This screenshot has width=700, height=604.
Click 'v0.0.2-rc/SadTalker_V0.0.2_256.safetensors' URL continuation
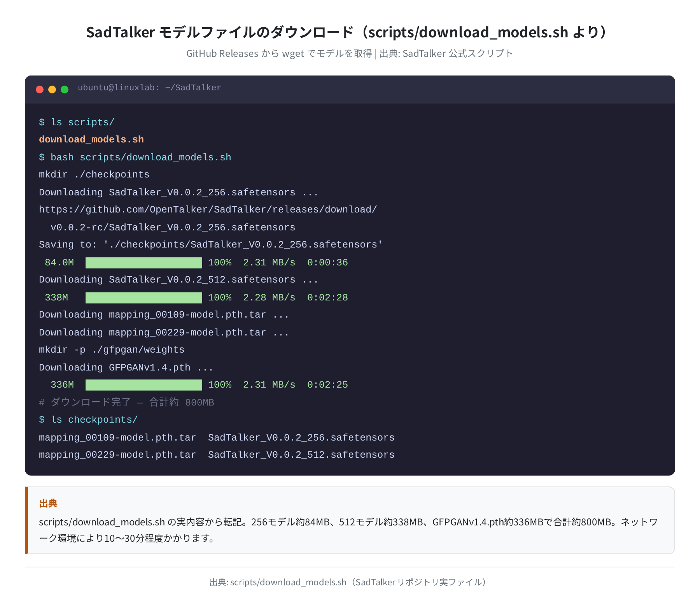tap(173, 227)
